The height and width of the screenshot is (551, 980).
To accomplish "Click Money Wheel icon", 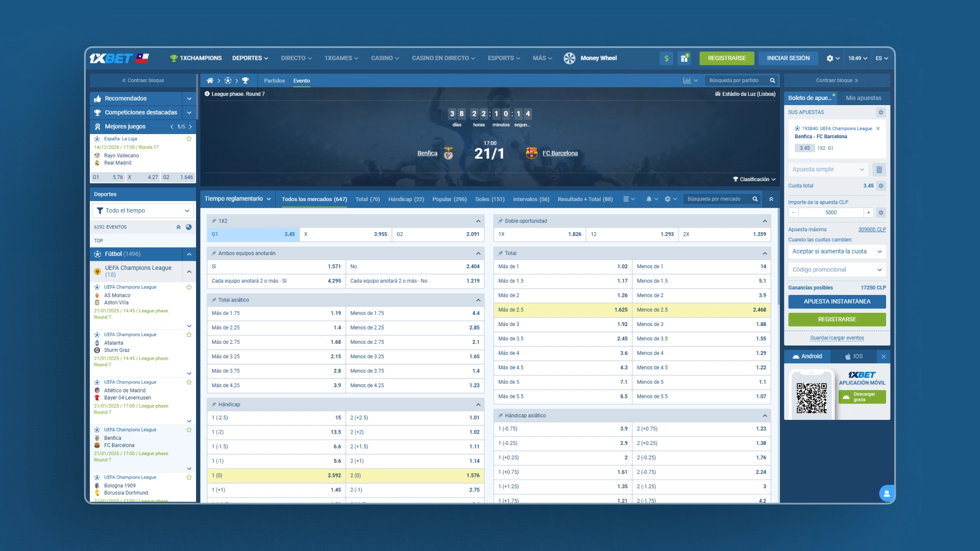I will [570, 58].
